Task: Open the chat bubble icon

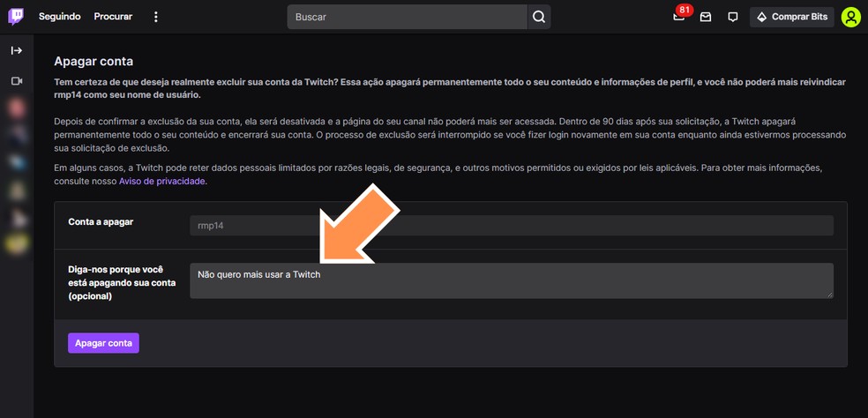Action: (x=733, y=17)
